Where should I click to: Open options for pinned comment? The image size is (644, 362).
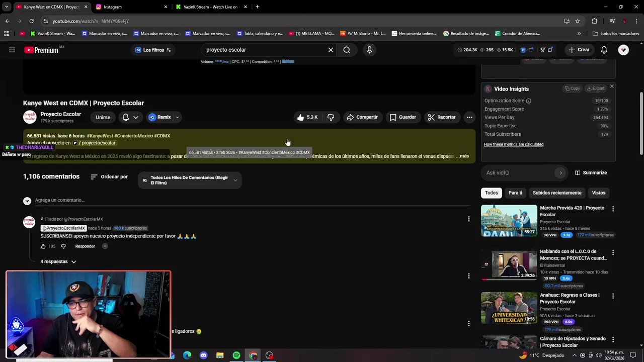coord(468,219)
